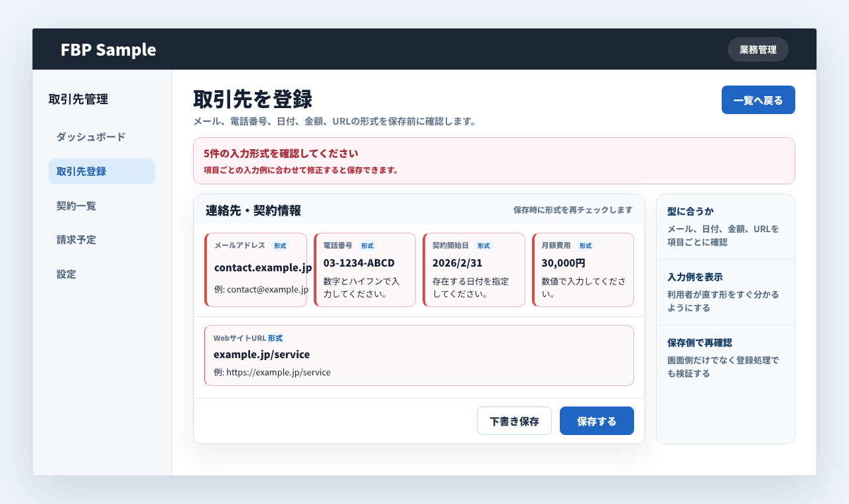Image resolution: width=849 pixels, height=504 pixels.
Task: Click the hint 数字とハイフンで入力してください。
Action: click(363, 287)
